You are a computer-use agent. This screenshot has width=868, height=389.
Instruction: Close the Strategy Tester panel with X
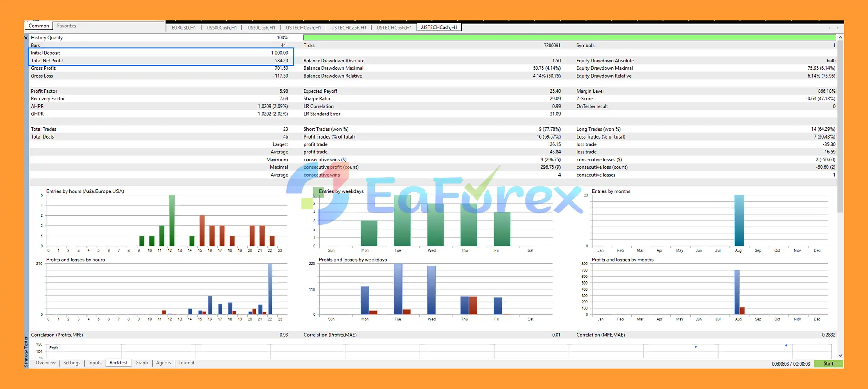tap(26, 38)
